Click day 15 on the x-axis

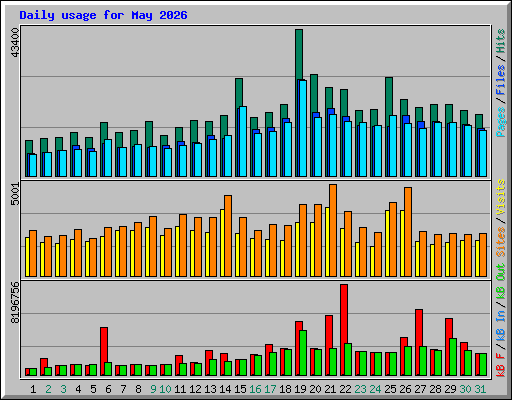240,389
